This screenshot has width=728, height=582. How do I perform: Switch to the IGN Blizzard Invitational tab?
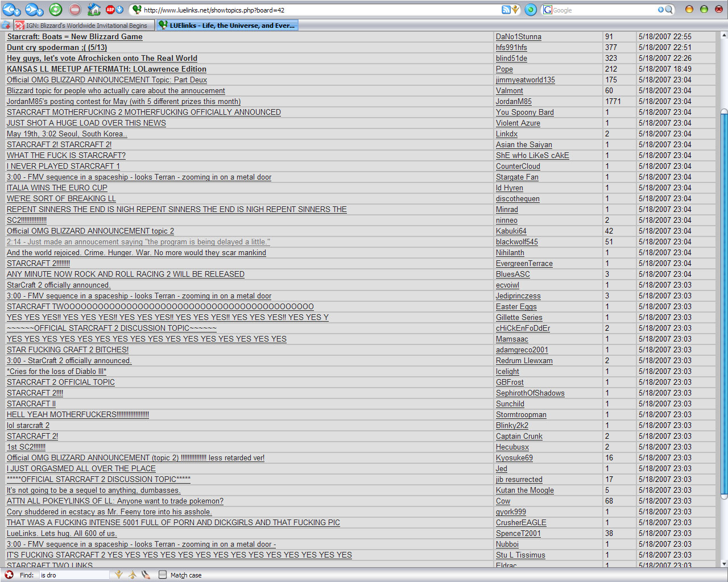click(x=84, y=25)
